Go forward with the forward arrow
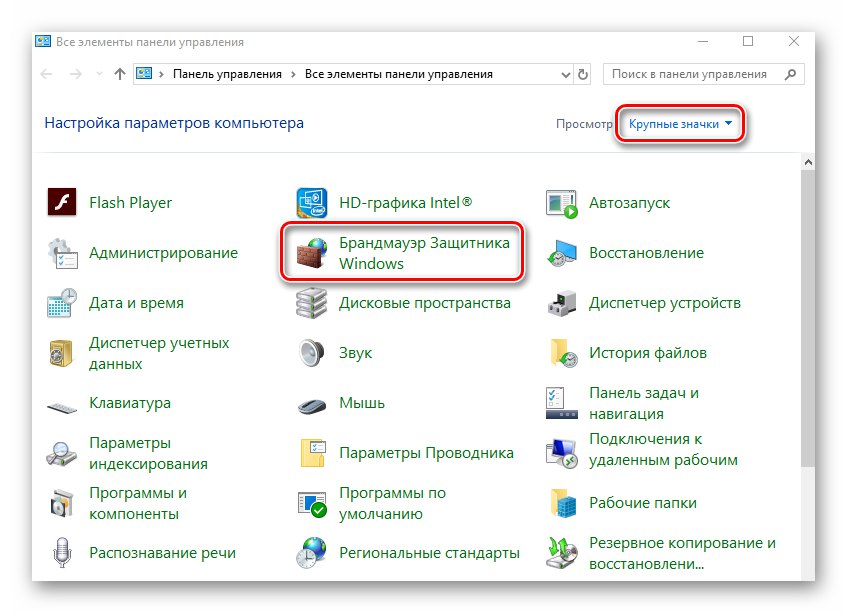 pyautogui.click(x=76, y=74)
